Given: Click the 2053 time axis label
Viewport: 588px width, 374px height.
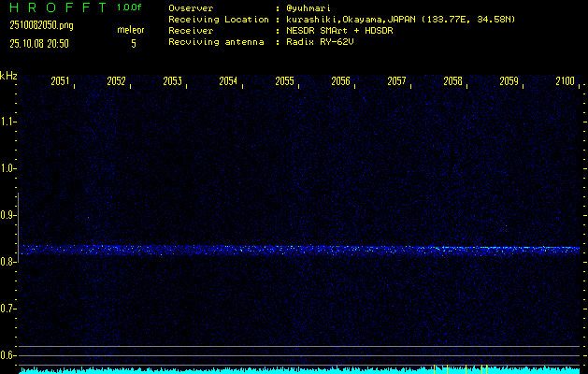Looking at the screenshot, I should click(173, 81).
